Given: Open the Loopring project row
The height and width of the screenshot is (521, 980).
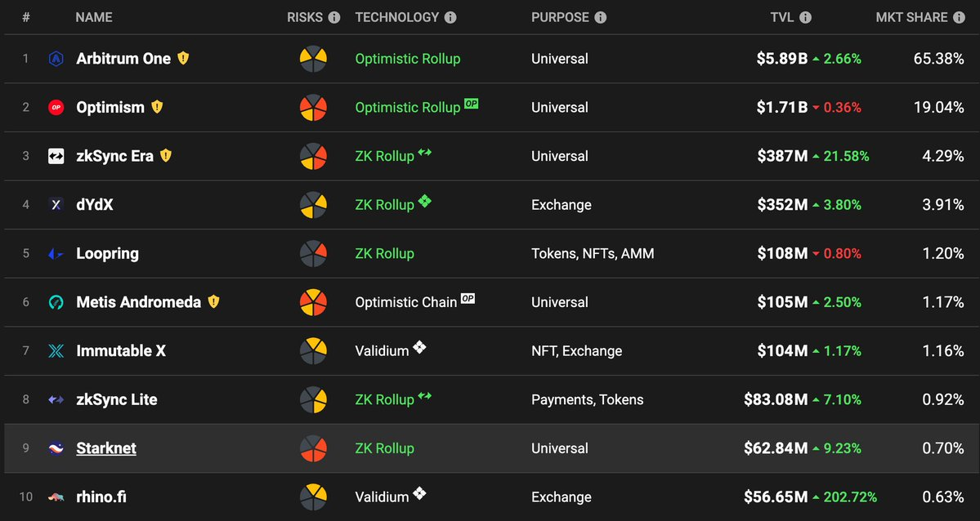Looking at the screenshot, I should tap(107, 253).
